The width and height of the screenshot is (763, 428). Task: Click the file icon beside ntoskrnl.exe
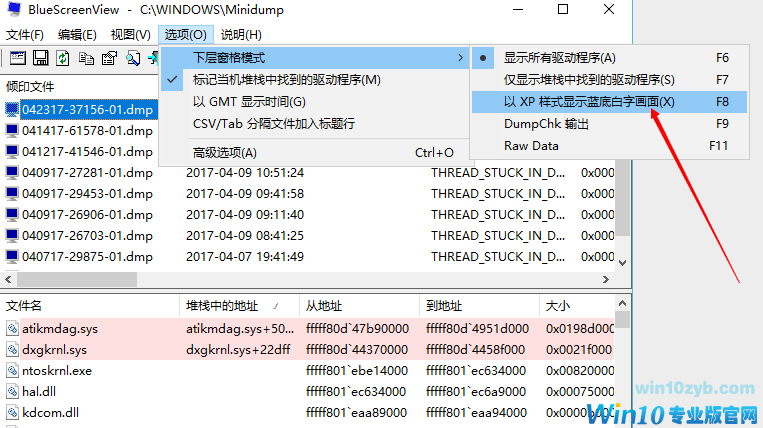point(12,371)
